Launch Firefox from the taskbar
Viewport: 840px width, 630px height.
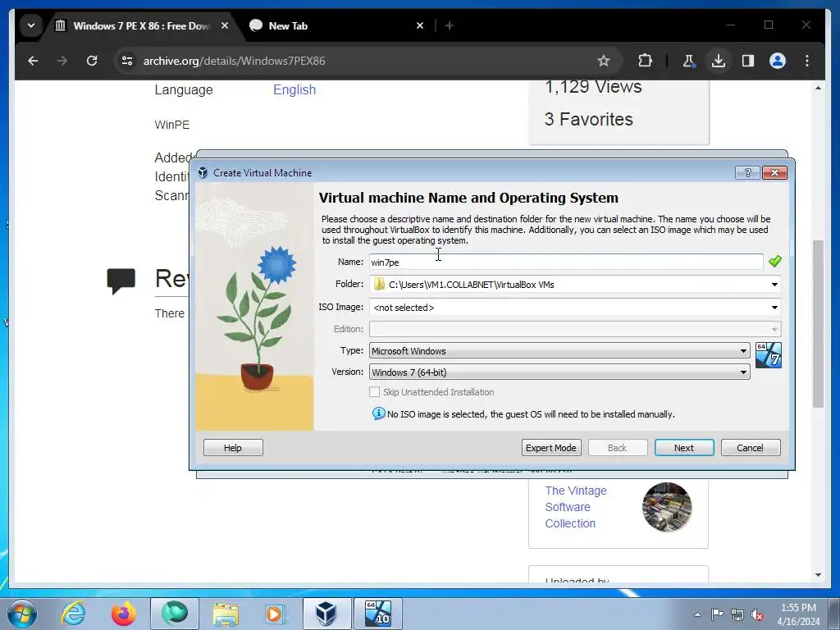[x=124, y=614]
